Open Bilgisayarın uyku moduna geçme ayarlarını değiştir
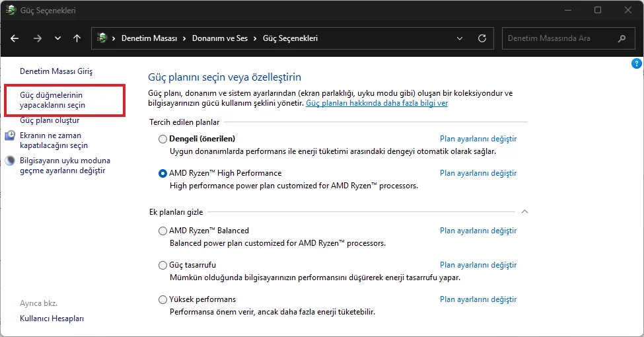Viewport: 644px width, 337px height. 65,165
